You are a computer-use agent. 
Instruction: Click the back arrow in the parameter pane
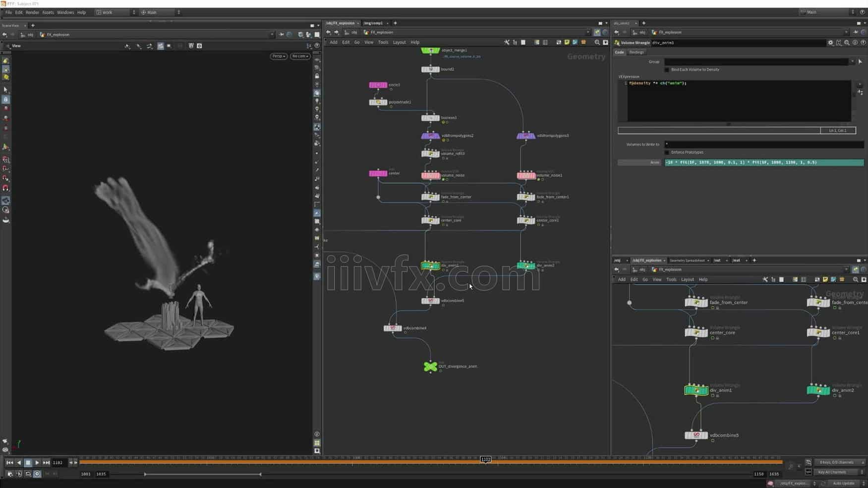616,32
